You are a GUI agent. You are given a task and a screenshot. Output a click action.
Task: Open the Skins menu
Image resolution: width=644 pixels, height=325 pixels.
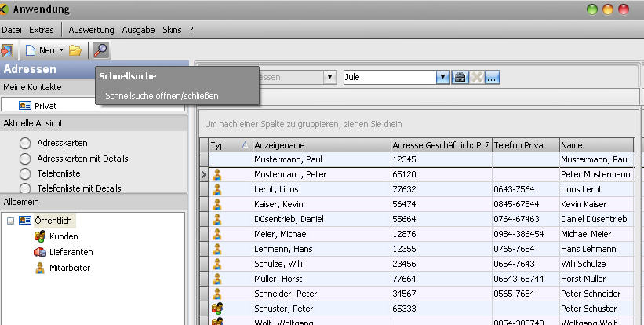tap(172, 30)
